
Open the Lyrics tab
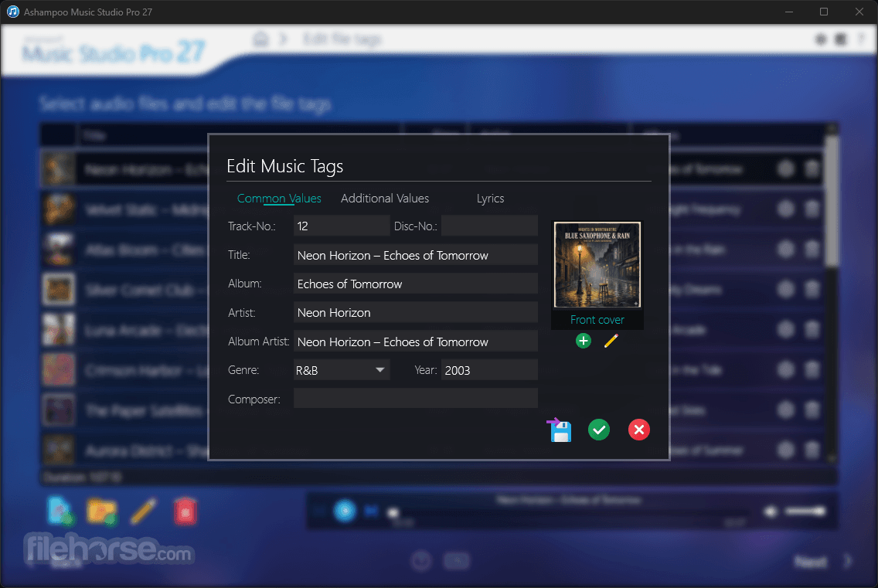490,199
